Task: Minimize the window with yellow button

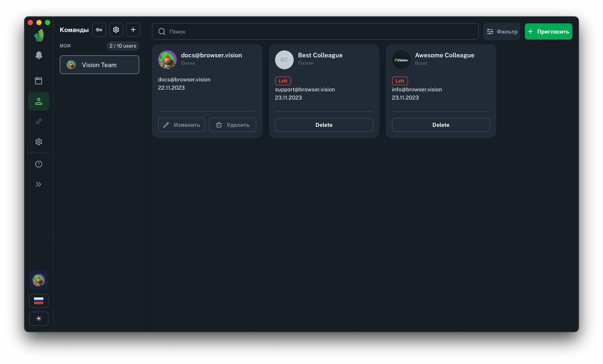Action: click(x=39, y=23)
